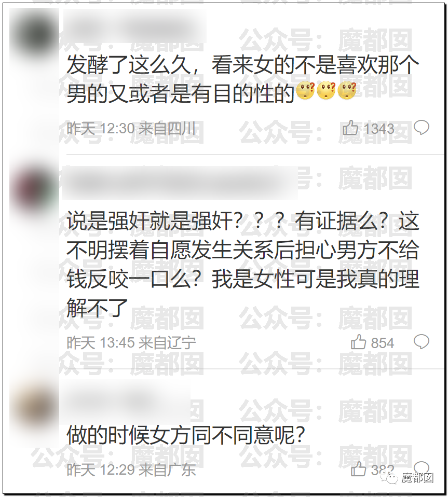Click the reply bubble on the 广东 comment
The image size is (448, 497).
[x=422, y=467]
